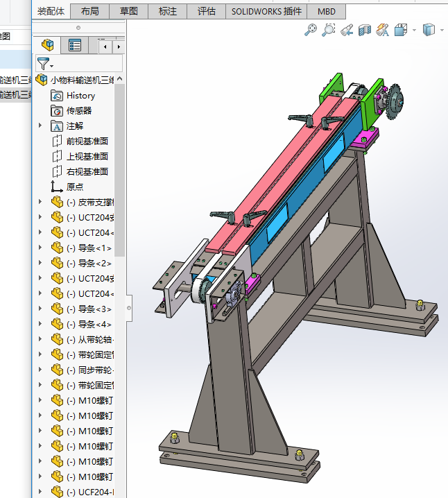Open the SOLIDWORKS 插件 tab
Image resolution: width=448 pixels, height=498 pixels.
[x=266, y=11]
